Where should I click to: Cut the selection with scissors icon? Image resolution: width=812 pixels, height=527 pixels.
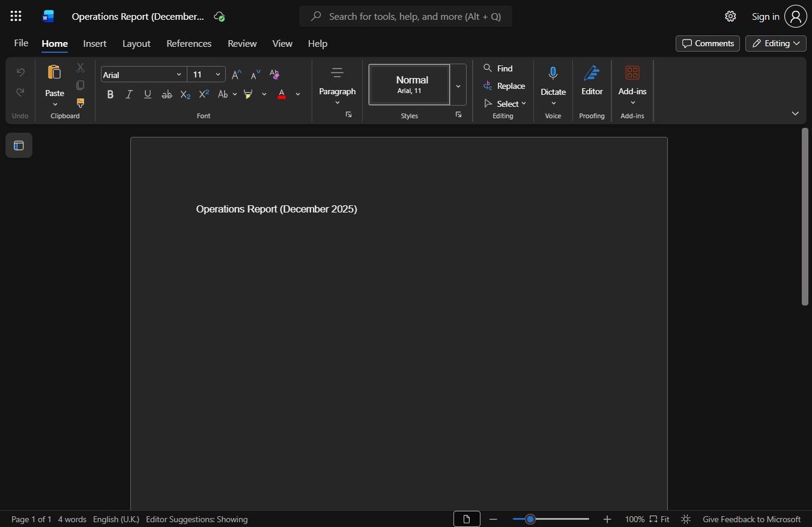[80, 68]
